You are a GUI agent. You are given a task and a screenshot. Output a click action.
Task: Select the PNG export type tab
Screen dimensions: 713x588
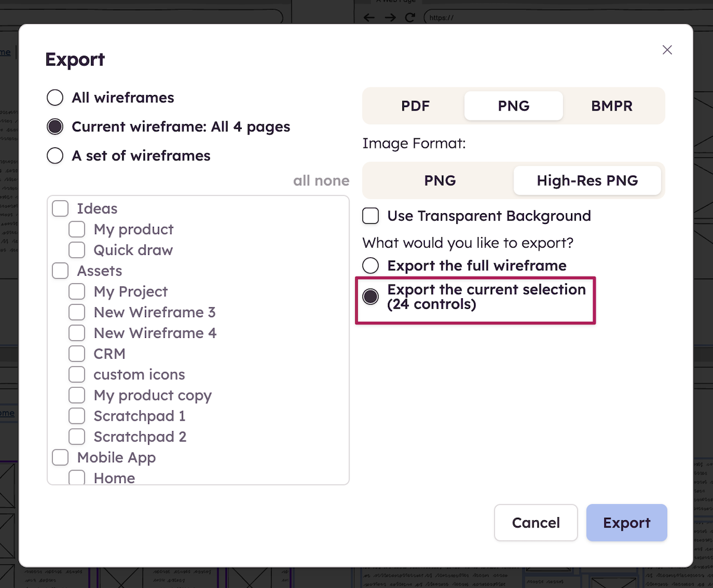point(513,106)
